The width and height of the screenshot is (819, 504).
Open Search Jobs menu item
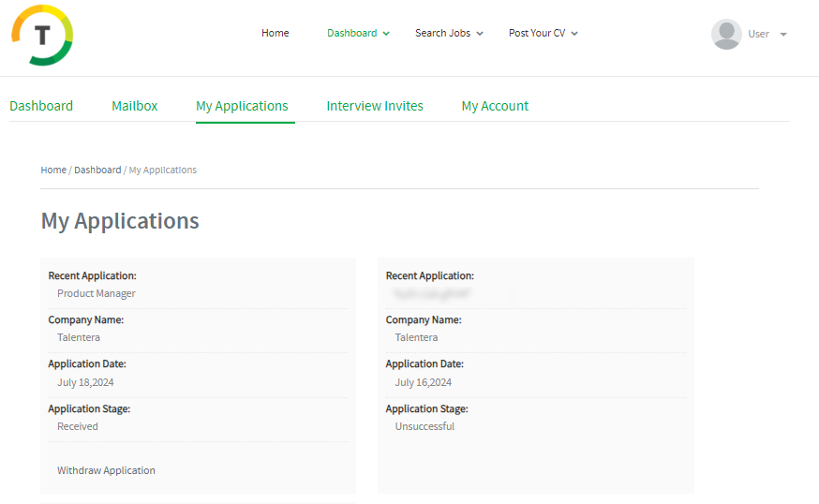(x=442, y=33)
